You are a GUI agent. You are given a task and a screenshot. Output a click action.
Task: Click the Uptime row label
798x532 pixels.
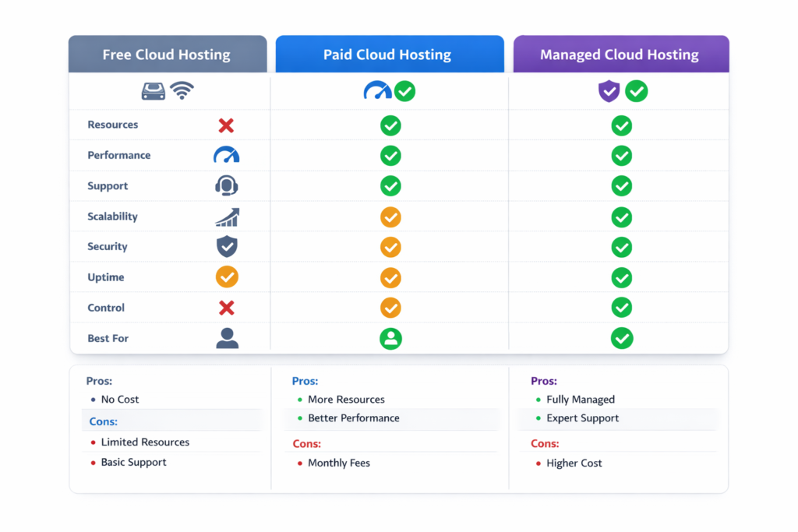pyautogui.click(x=106, y=277)
